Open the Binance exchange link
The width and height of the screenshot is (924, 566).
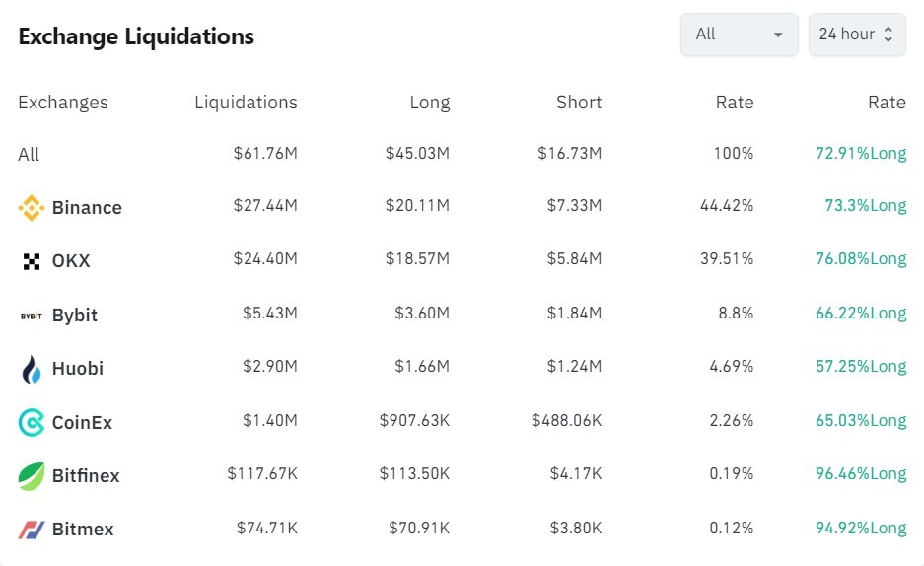(87, 208)
